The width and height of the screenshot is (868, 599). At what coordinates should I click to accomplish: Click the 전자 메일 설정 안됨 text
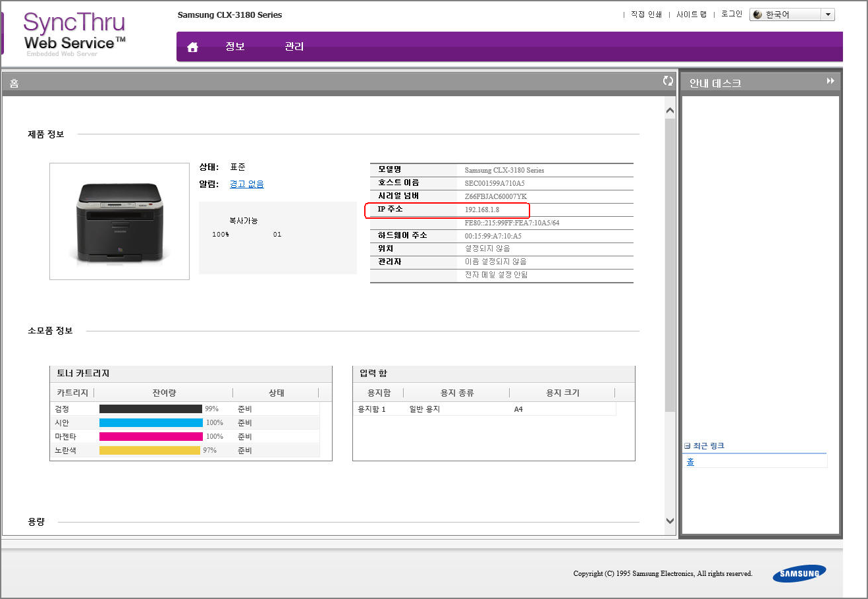point(496,275)
